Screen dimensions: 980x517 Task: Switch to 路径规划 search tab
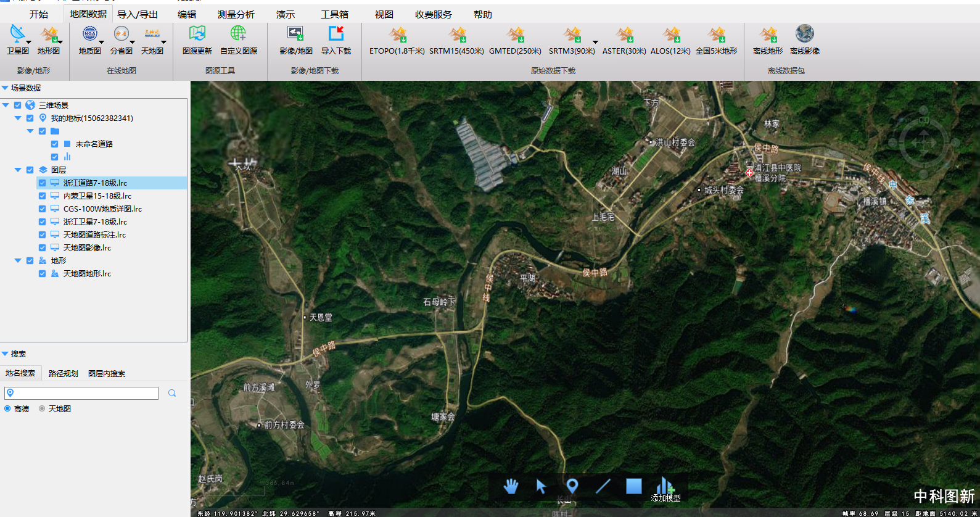pos(64,373)
